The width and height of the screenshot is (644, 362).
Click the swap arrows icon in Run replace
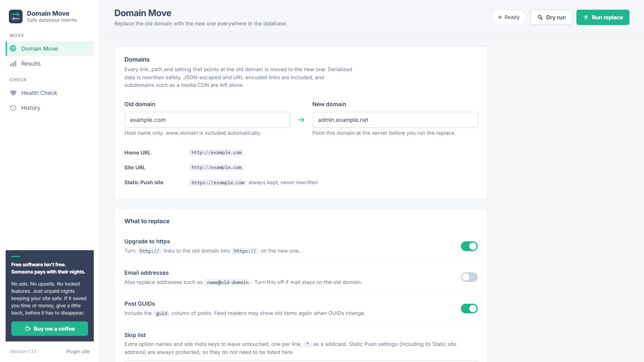[586, 17]
